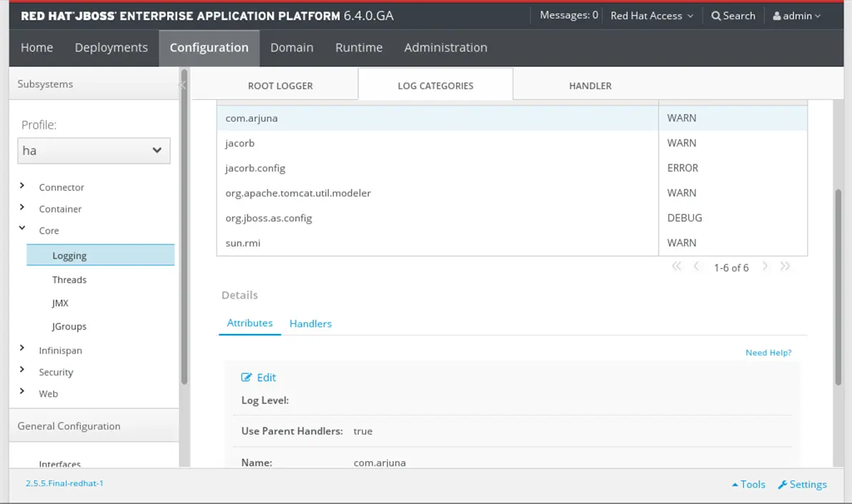Open Settings in the footer
This screenshot has height=504, width=852.
tap(802, 484)
